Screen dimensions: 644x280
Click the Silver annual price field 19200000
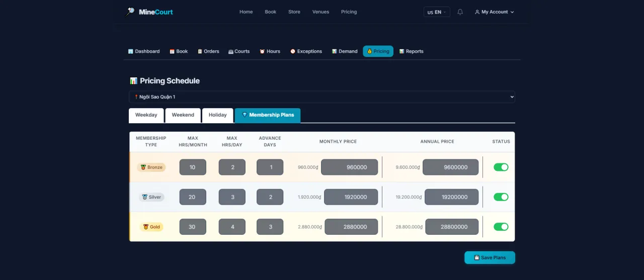(452, 197)
